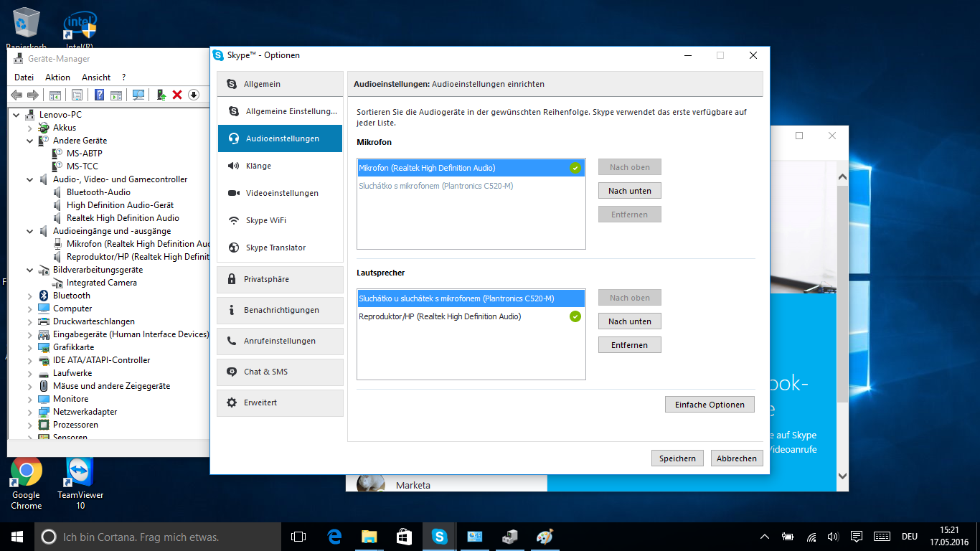Open Microsoft Edge from taskbar
The width and height of the screenshot is (980, 551).
pyautogui.click(x=334, y=537)
